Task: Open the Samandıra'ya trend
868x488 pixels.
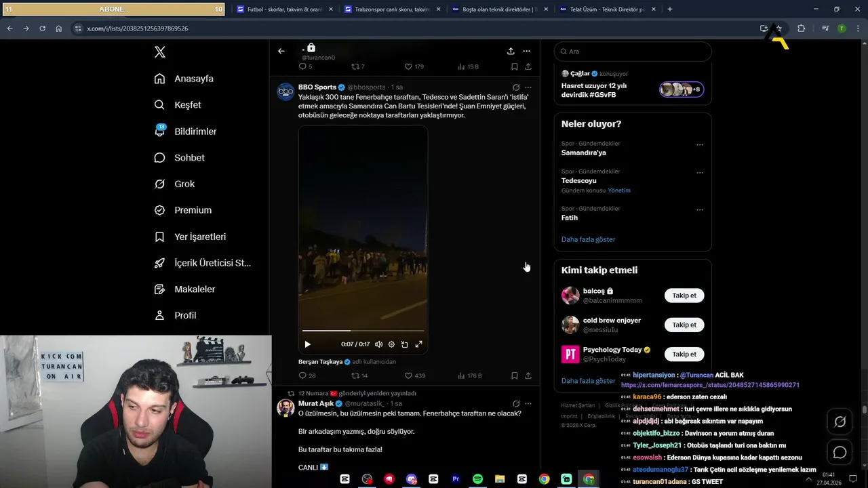Action: tap(583, 153)
